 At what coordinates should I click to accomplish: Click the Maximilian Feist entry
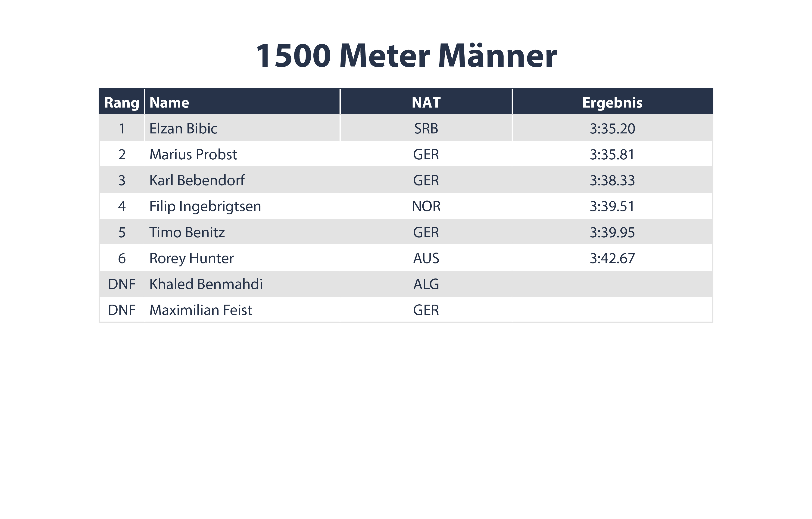(x=201, y=310)
